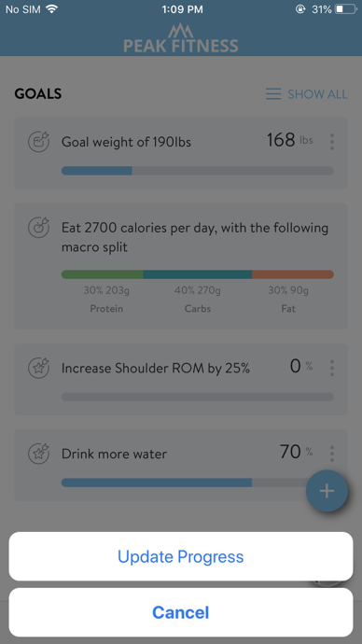This screenshot has height=644, width=362.
Task: Open the goal weight three-dot menu
Action: pyautogui.click(x=331, y=142)
